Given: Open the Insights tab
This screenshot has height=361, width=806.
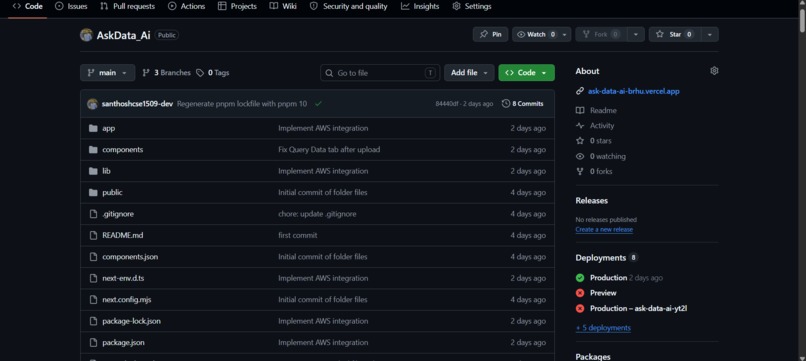Looking at the screenshot, I should click(x=420, y=6).
